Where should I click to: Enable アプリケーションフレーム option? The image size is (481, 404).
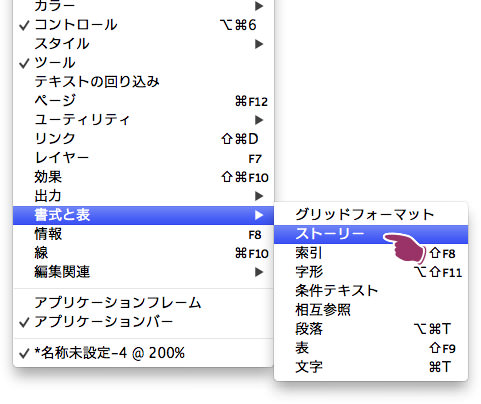(x=143, y=303)
